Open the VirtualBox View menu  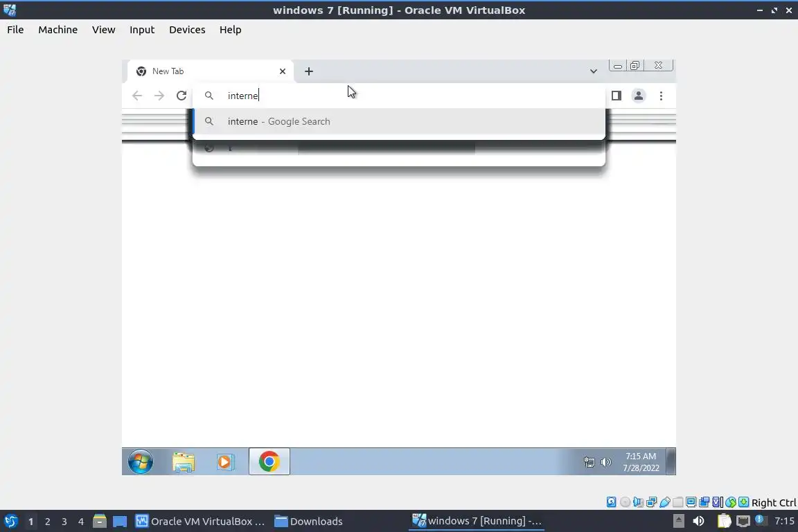103,30
